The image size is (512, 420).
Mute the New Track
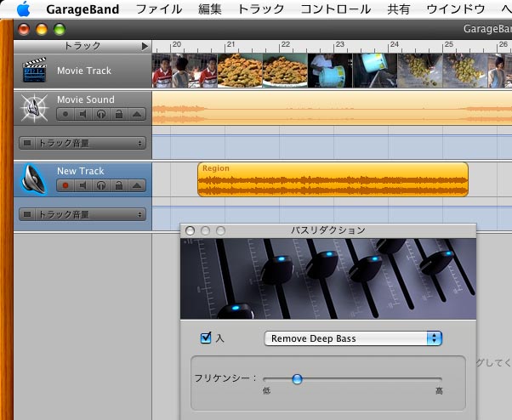83,185
